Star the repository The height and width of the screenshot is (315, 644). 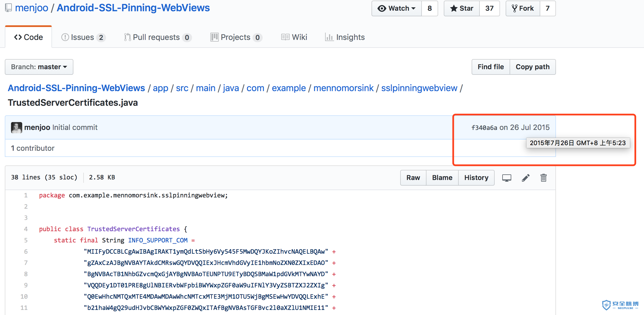coord(462,8)
